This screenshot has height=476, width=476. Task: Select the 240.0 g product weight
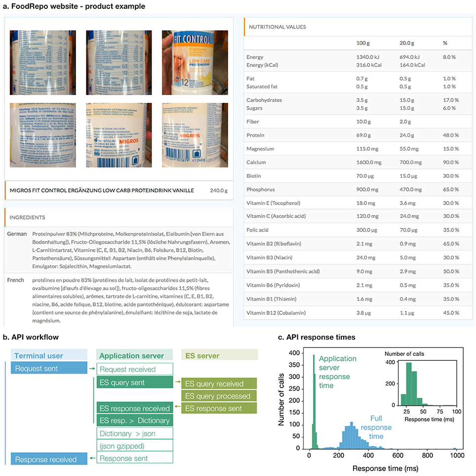click(x=219, y=191)
